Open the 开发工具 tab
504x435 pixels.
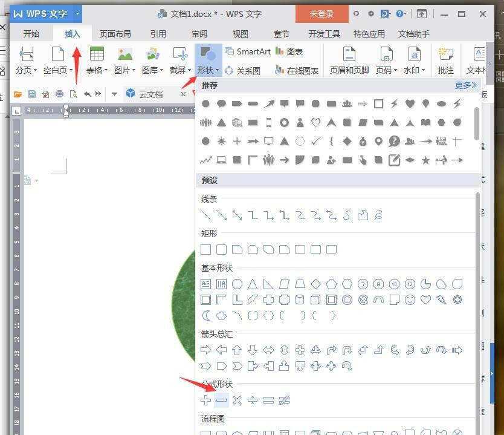tap(324, 34)
